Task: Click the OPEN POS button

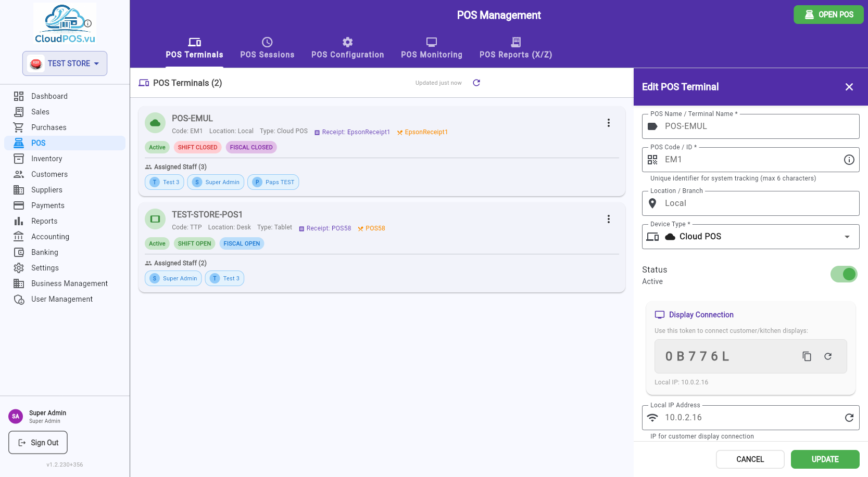Action: pyautogui.click(x=828, y=15)
